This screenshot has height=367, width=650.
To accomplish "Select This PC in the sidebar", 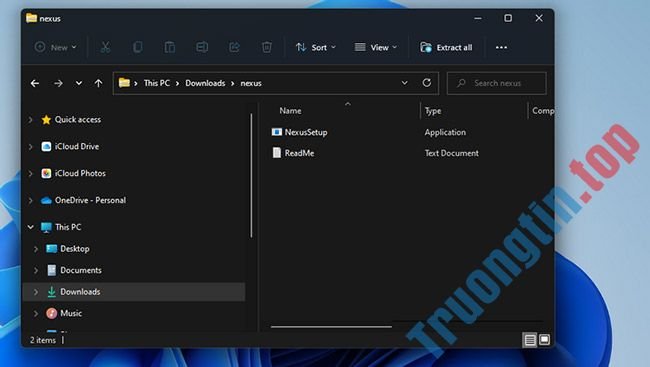I will coord(68,227).
